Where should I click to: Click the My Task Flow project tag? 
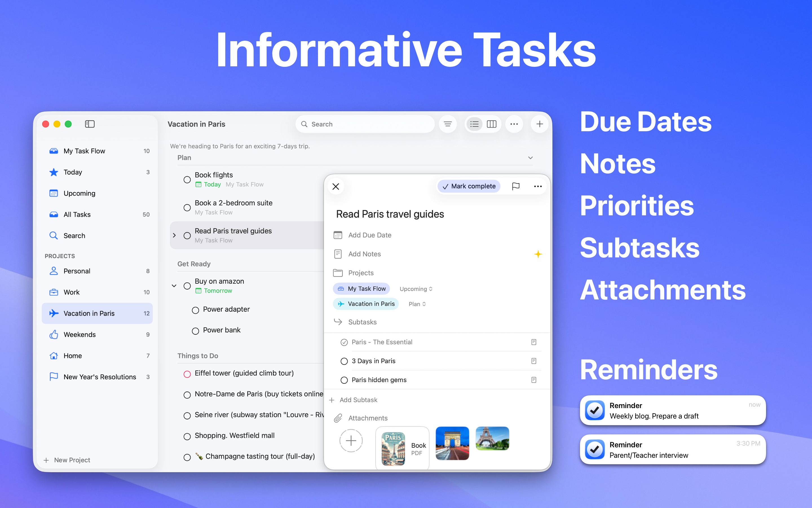pyautogui.click(x=361, y=289)
